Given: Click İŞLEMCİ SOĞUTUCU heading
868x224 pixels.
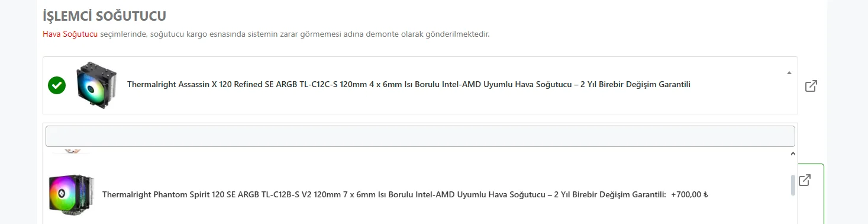Looking at the screenshot, I should tap(104, 15).
